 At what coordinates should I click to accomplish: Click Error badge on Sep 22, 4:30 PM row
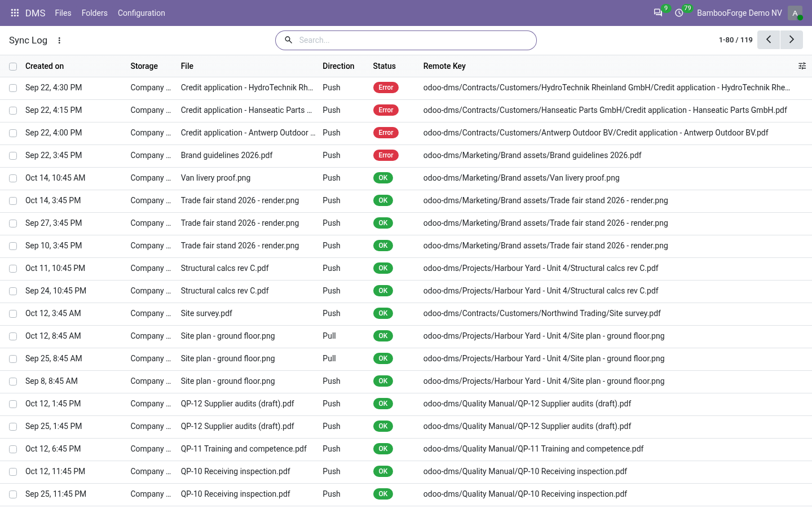tap(386, 87)
